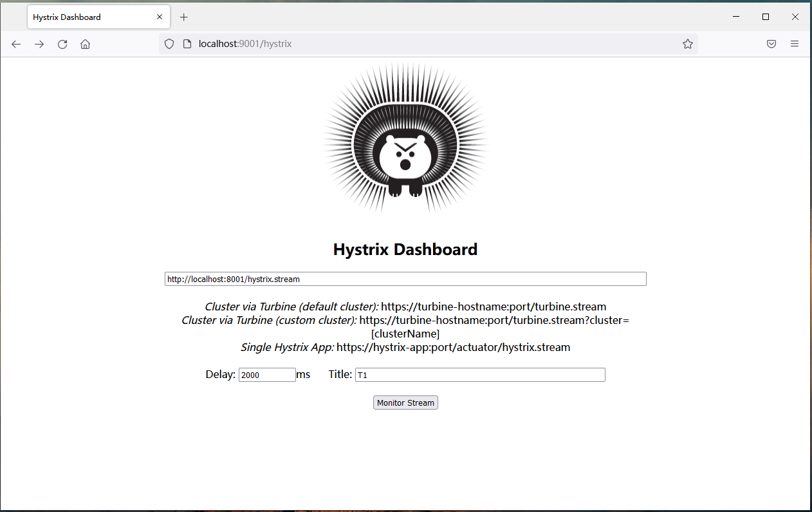Image resolution: width=812 pixels, height=512 pixels.
Task: Reload the Hystrix page
Action: coord(62,44)
